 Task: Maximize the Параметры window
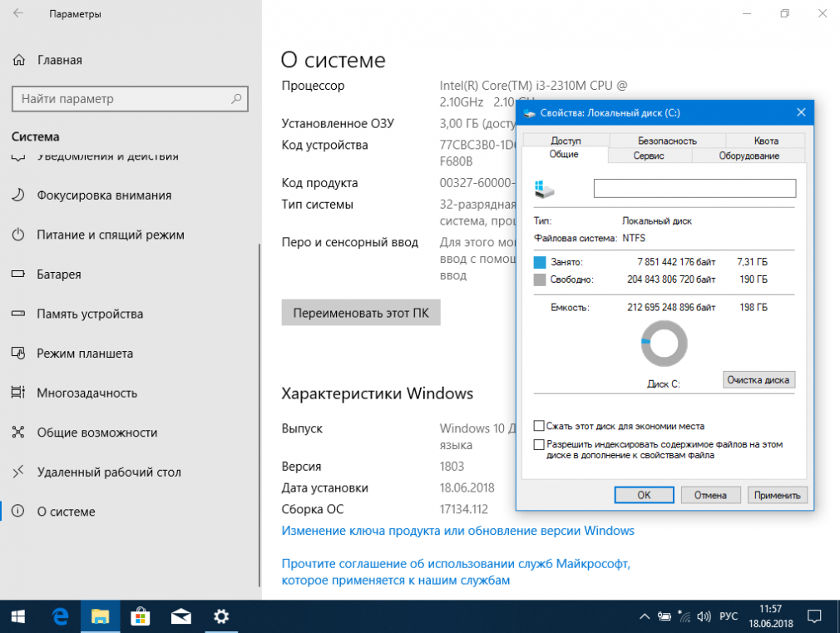[x=785, y=13]
